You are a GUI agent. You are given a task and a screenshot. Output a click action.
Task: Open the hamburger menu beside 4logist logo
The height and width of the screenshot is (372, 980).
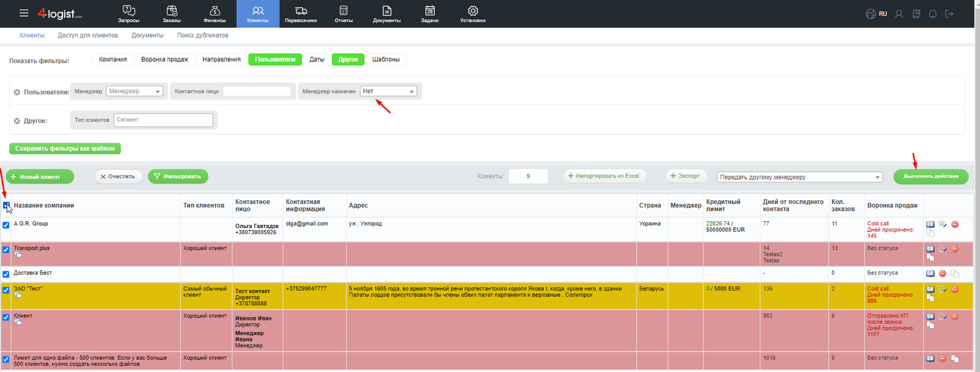coord(24,13)
